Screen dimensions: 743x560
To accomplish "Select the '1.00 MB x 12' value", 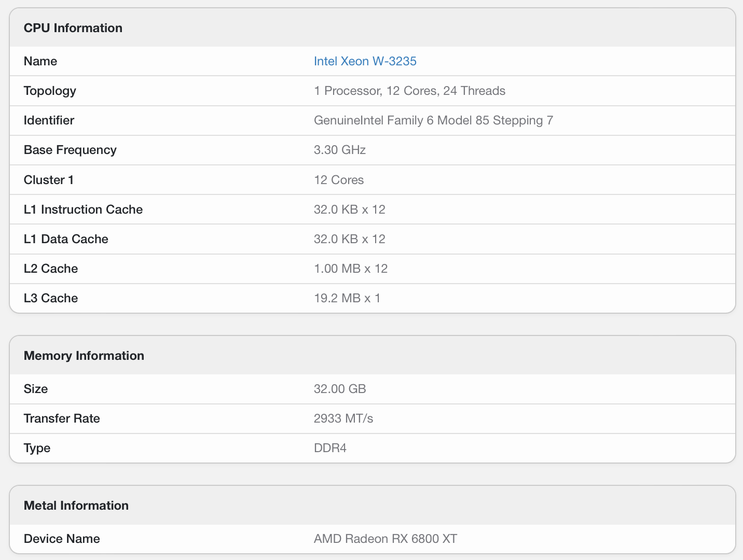I will click(351, 269).
